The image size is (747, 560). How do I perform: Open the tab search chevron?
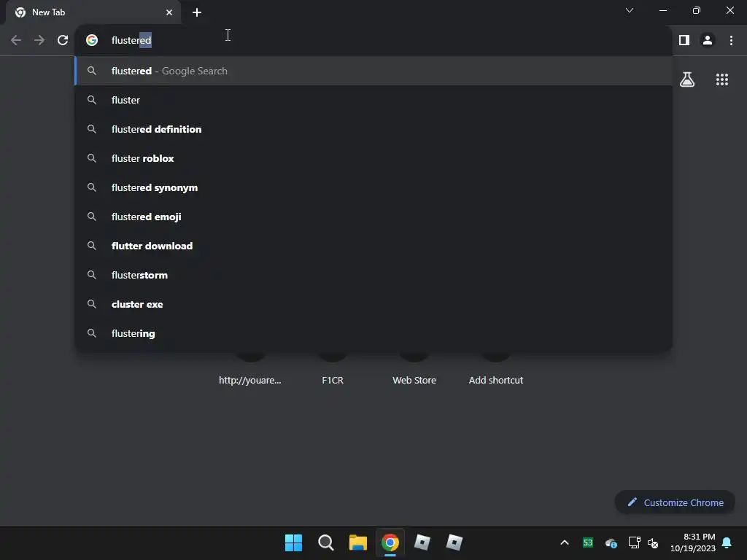[630, 10]
